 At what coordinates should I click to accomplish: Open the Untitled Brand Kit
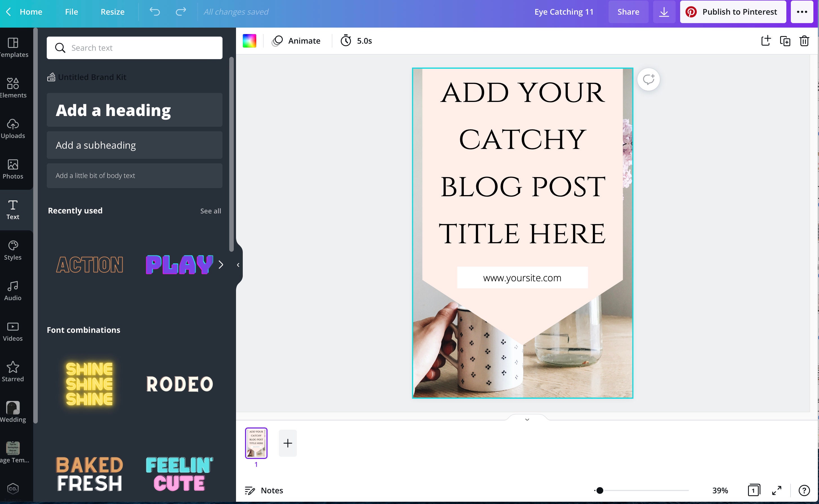tap(87, 77)
